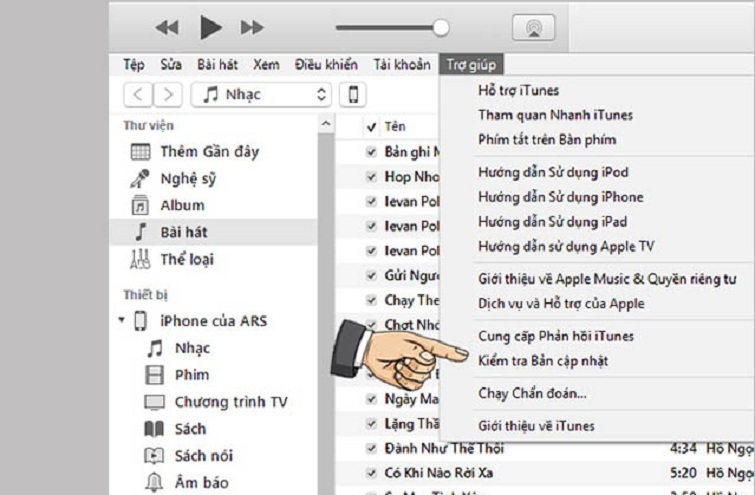Adjust the volume slider knob
The image size is (755, 495).
pos(441,28)
